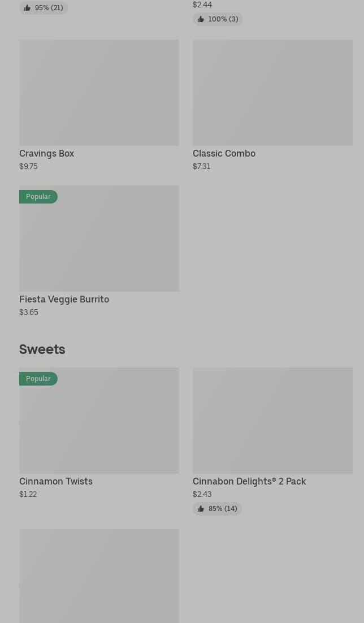Click the 85% (14) rating pill

[x=218, y=509]
